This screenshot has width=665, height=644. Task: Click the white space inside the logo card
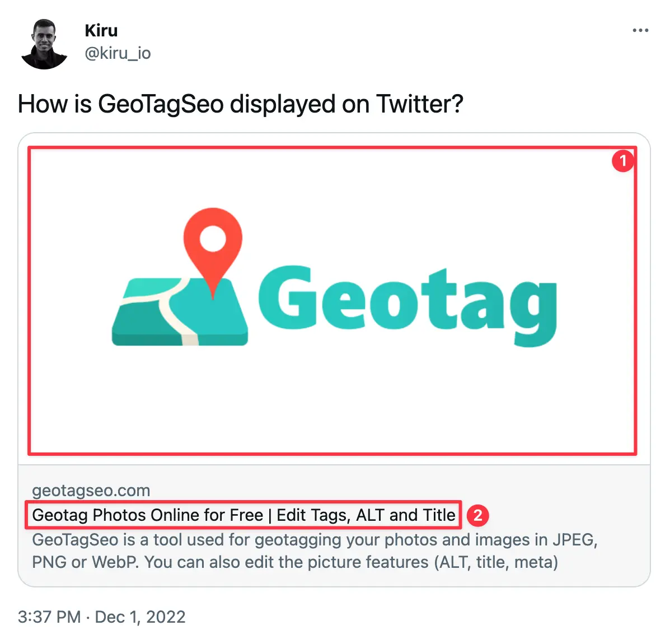[333, 403]
